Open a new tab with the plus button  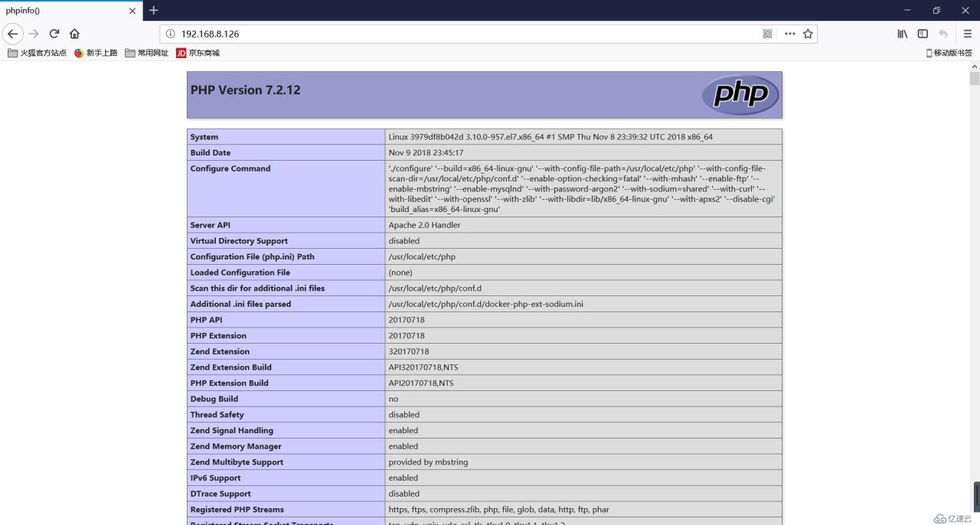(153, 11)
